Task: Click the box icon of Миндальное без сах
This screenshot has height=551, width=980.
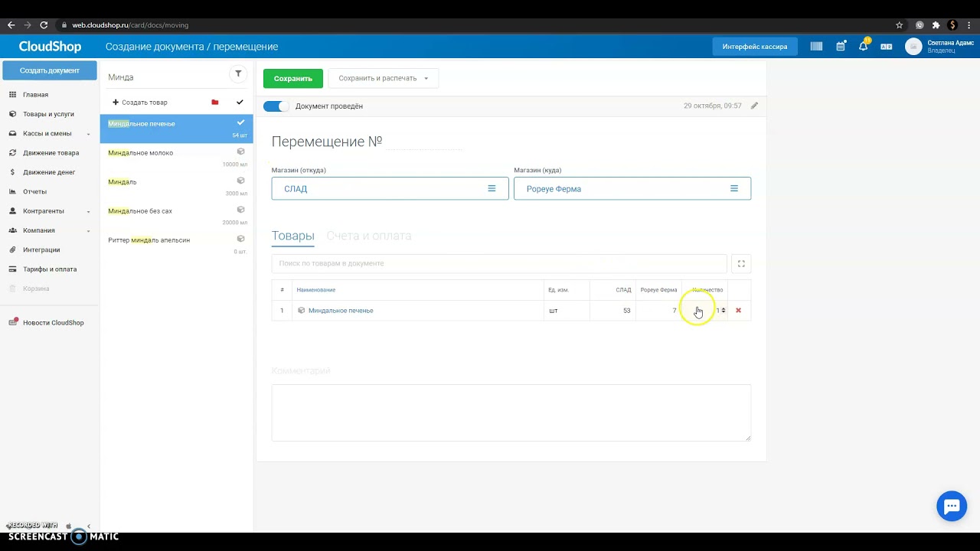Action: click(x=240, y=210)
